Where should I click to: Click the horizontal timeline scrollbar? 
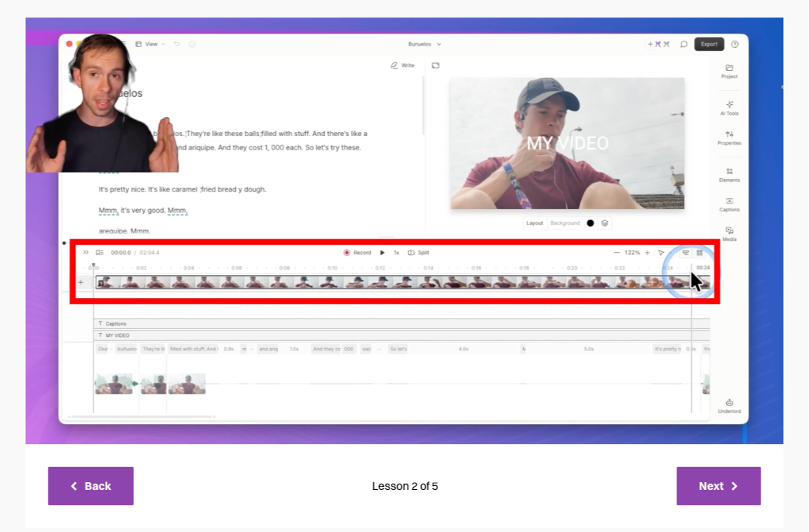142,417
